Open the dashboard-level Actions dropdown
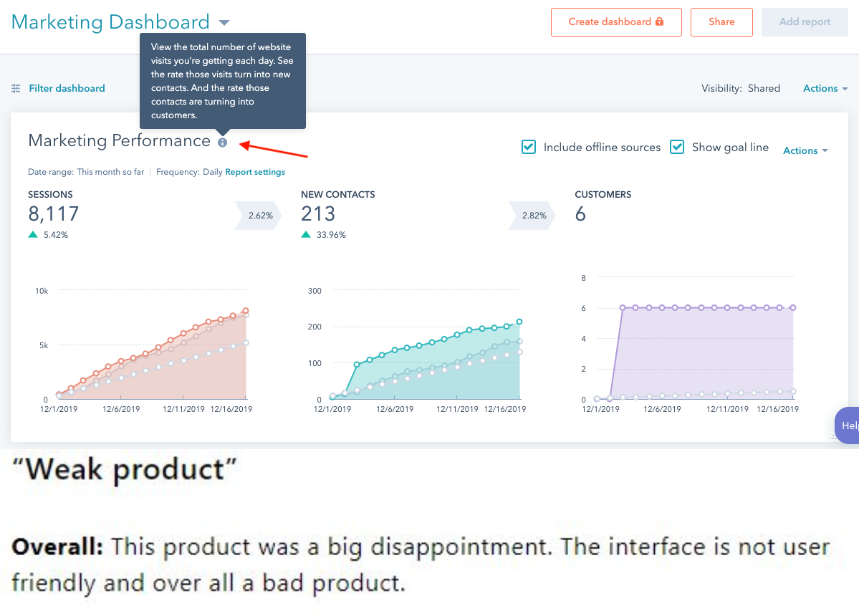 pos(825,89)
